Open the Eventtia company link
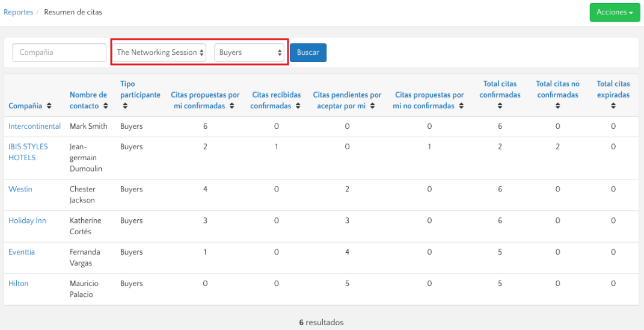Screen dimensions: 644x330 22,252
